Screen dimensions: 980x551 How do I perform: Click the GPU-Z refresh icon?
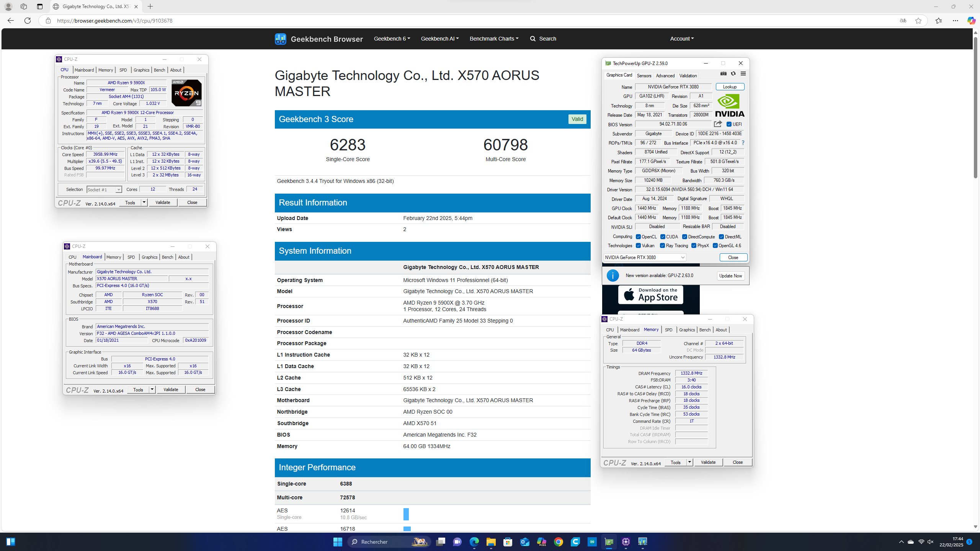click(x=733, y=73)
